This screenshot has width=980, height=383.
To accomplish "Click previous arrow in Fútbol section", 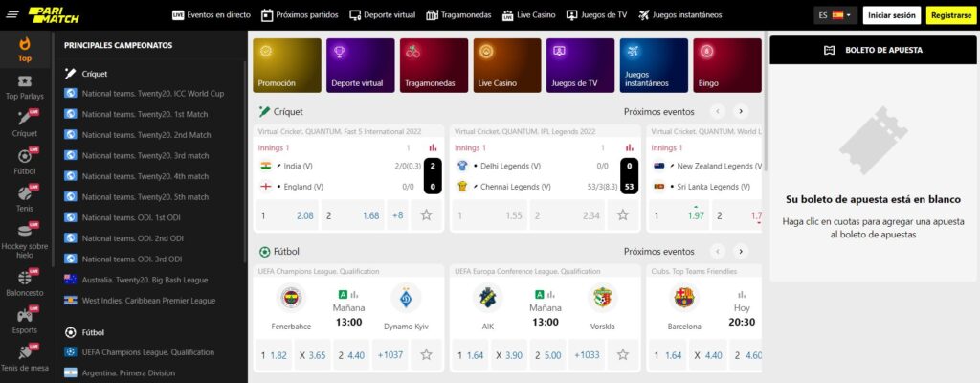I will coord(718,252).
